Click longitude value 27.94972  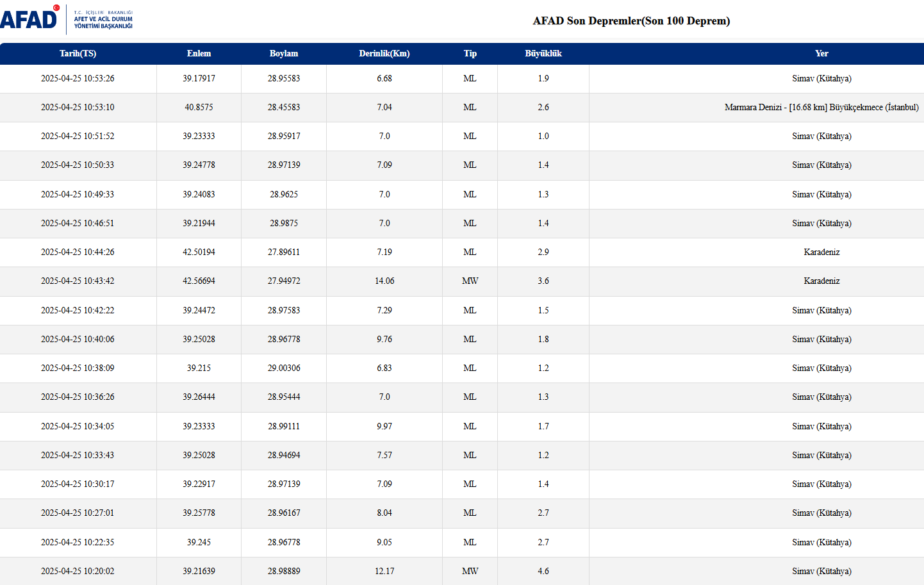tap(284, 281)
